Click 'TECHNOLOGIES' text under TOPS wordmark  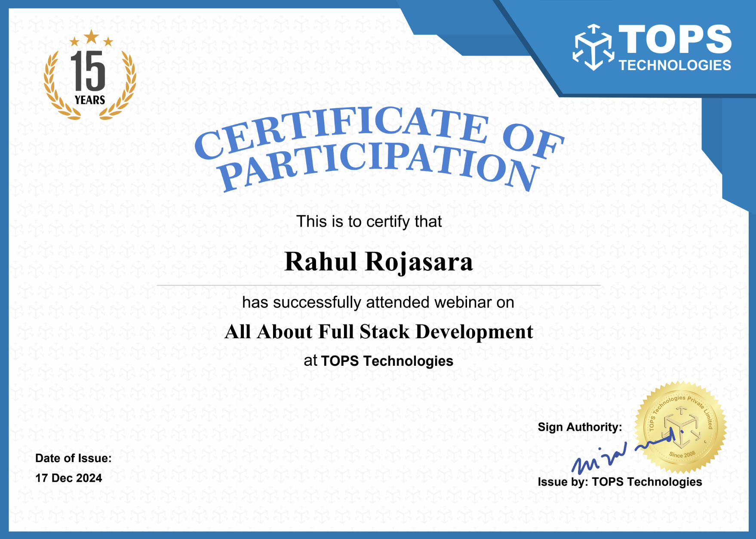click(x=675, y=65)
